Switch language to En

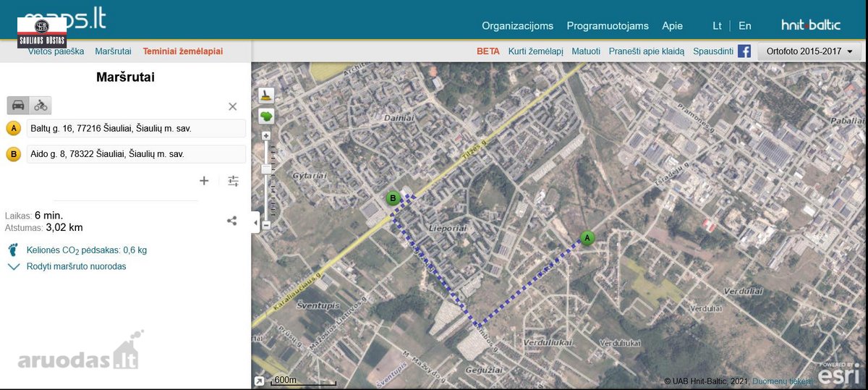[744, 25]
